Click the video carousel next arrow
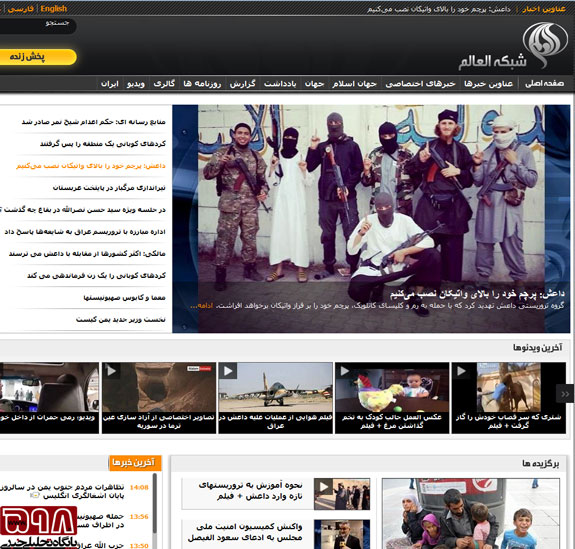The image size is (575, 549). (x=565, y=394)
